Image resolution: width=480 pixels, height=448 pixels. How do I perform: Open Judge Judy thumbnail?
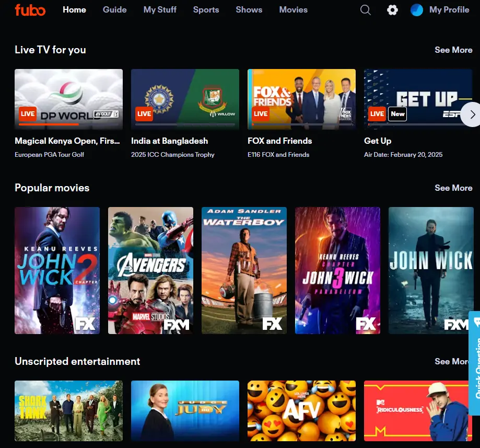point(185,411)
